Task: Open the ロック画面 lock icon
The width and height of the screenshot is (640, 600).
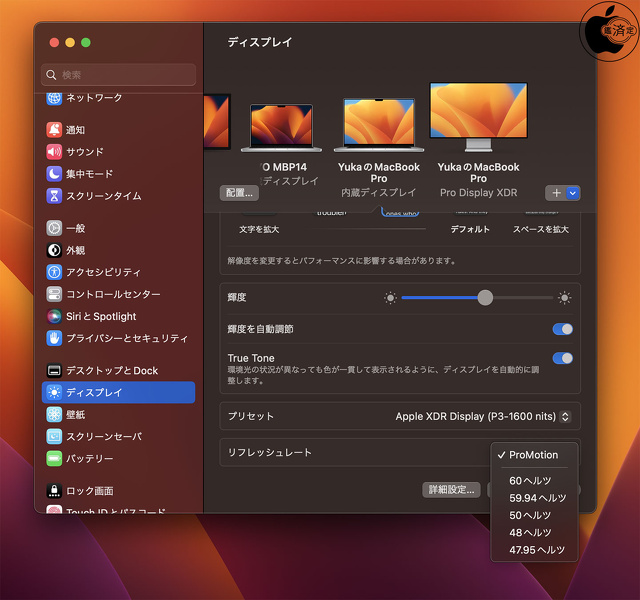Action: coord(54,491)
